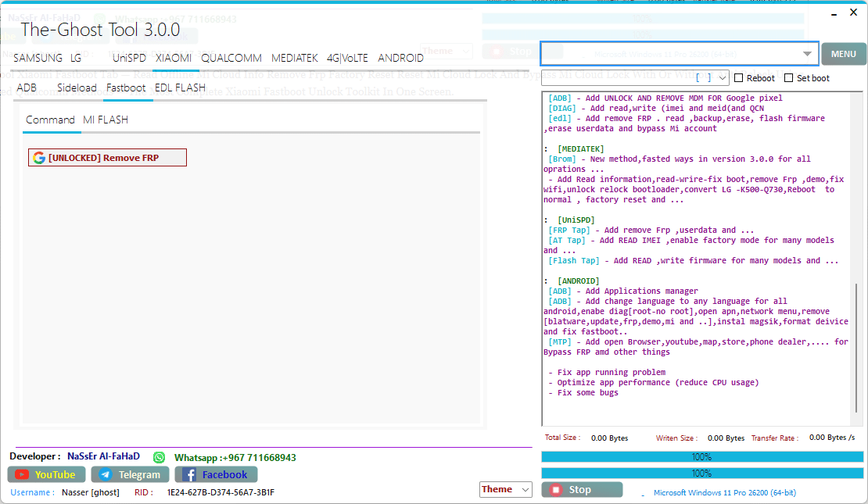Open the Telegram link button
This screenshot has height=504, width=868.
click(130, 474)
